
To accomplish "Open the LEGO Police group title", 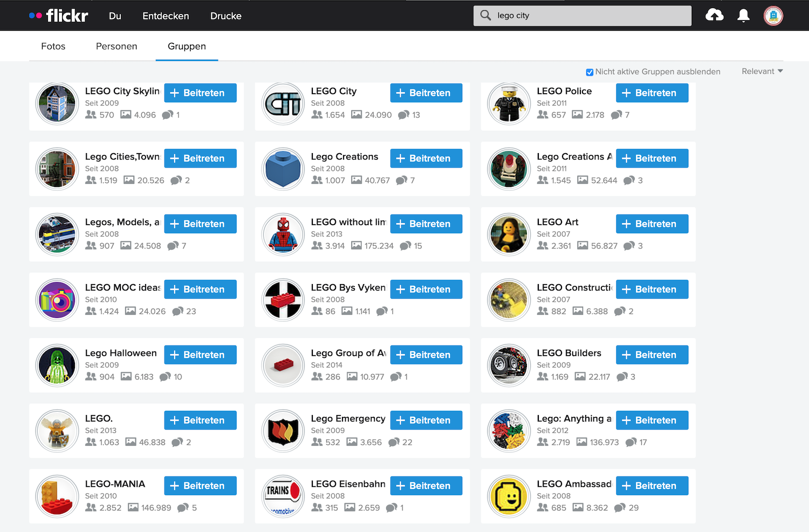I will tap(564, 91).
